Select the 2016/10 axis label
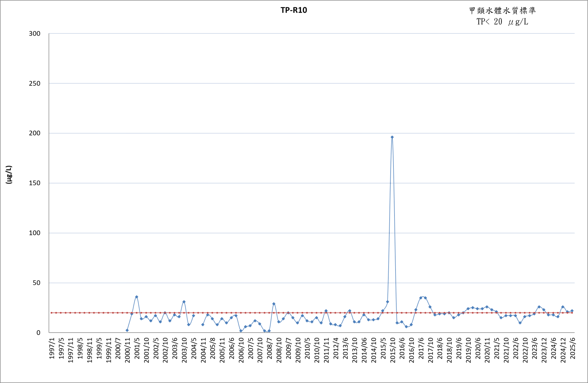This screenshot has width=588, height=383. pos(411,350)
